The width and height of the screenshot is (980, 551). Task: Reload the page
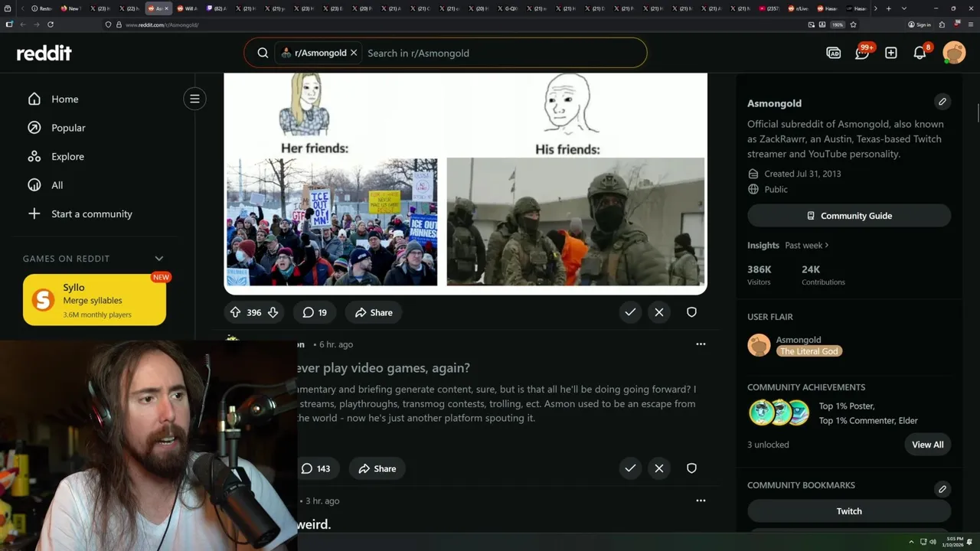(x=51, y=24)
